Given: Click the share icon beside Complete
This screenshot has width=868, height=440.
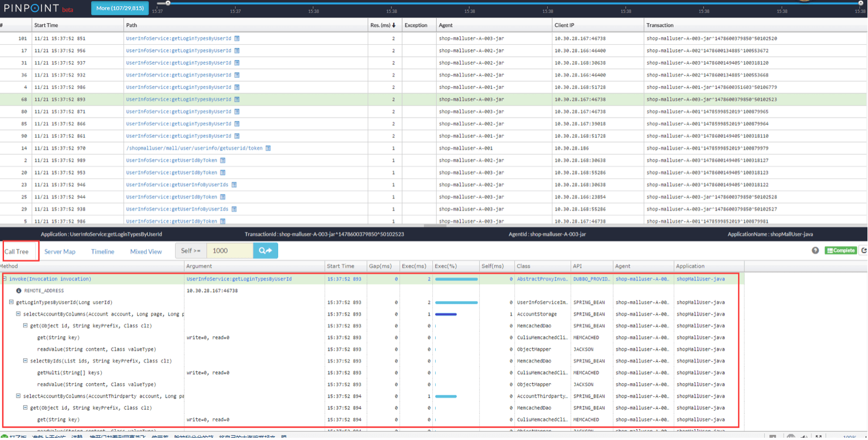Looking at the screenshot, I should click(863, 251).
